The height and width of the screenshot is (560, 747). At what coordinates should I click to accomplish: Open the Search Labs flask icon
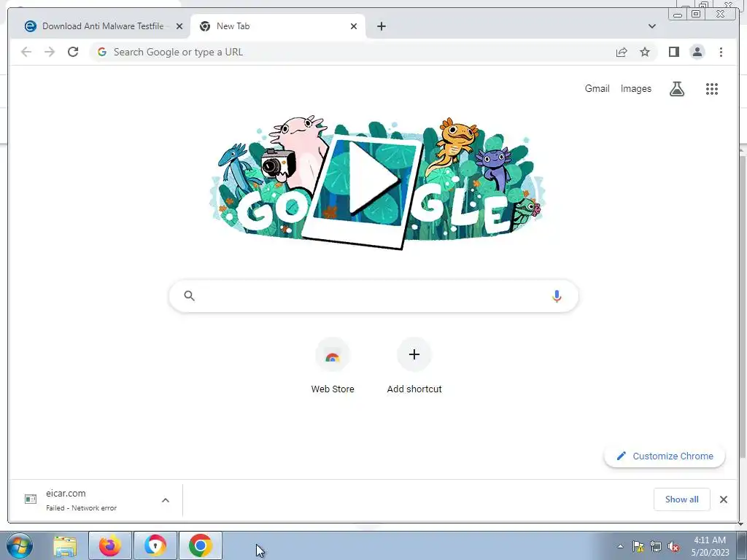676,88
